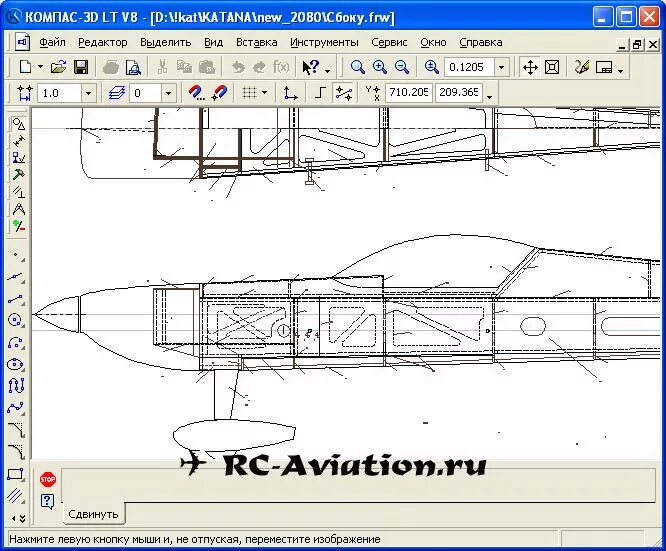Click the Undo arrow icon

pos(238,67)
